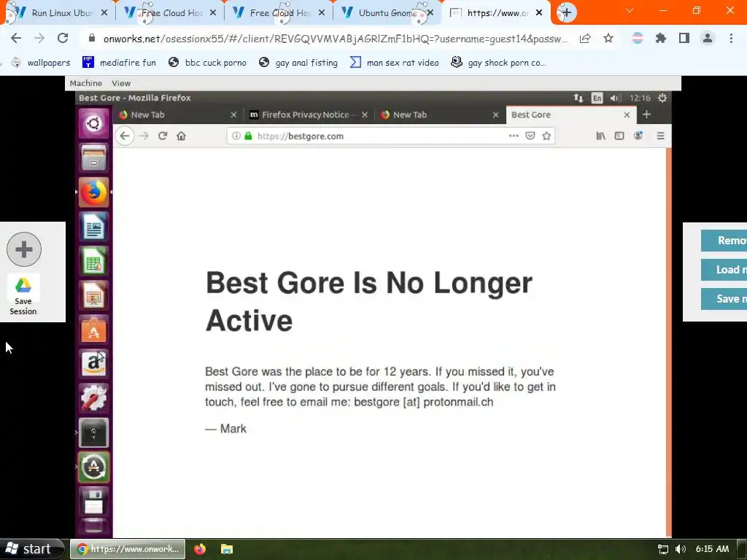Click Ubuntu network indicator arrows
Image resolution: width=747 pixels, height=560 pixels.
click(x=578, y=98)
